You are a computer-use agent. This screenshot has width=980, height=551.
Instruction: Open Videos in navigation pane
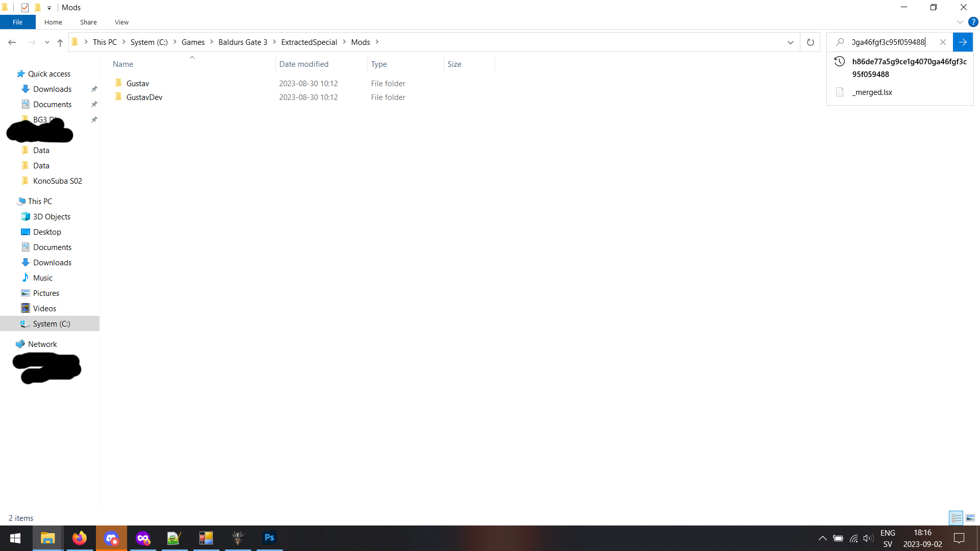(x=44, y=309)
